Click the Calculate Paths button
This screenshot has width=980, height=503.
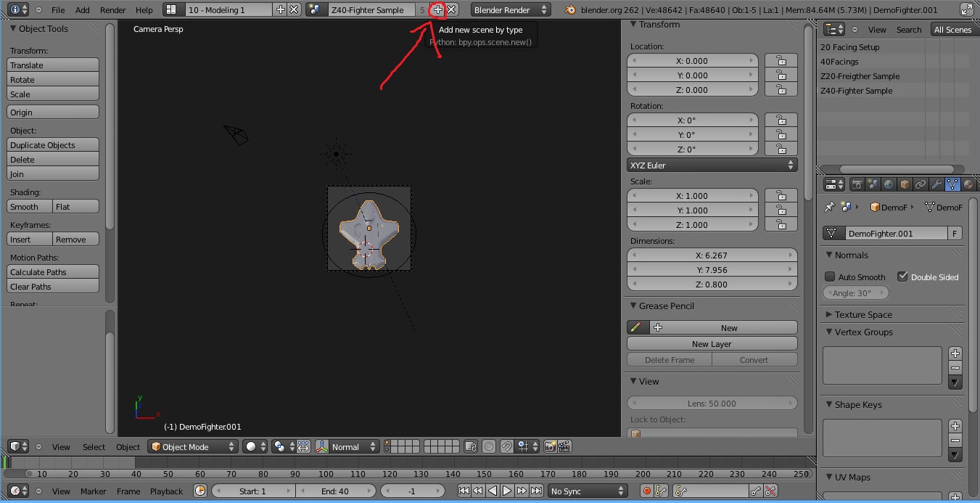pos(53,272)
